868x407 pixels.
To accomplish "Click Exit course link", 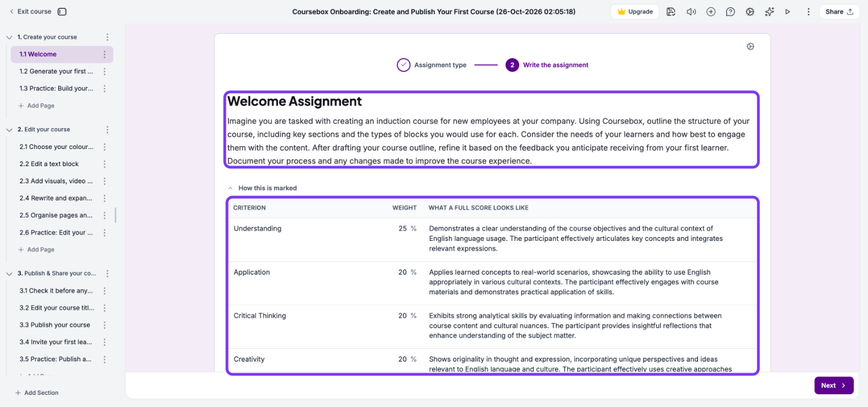I will (x=30, y=12).
